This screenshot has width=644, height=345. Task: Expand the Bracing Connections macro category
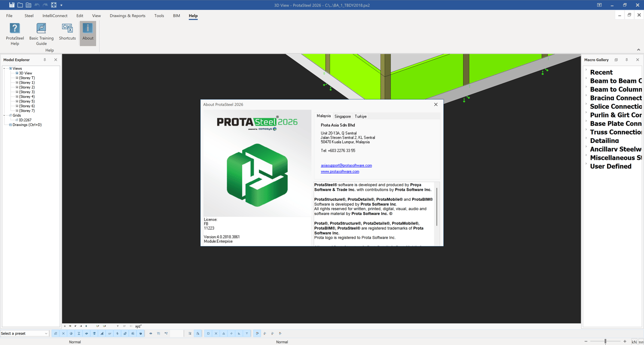tap(586, 96)
